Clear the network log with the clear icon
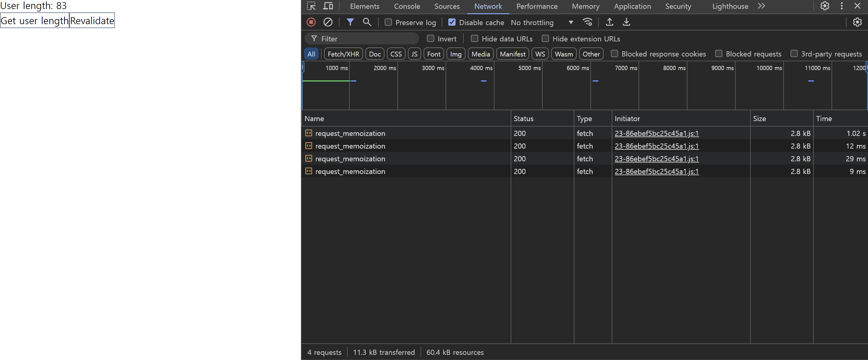 pyautogui.click(x=328, y=22)
